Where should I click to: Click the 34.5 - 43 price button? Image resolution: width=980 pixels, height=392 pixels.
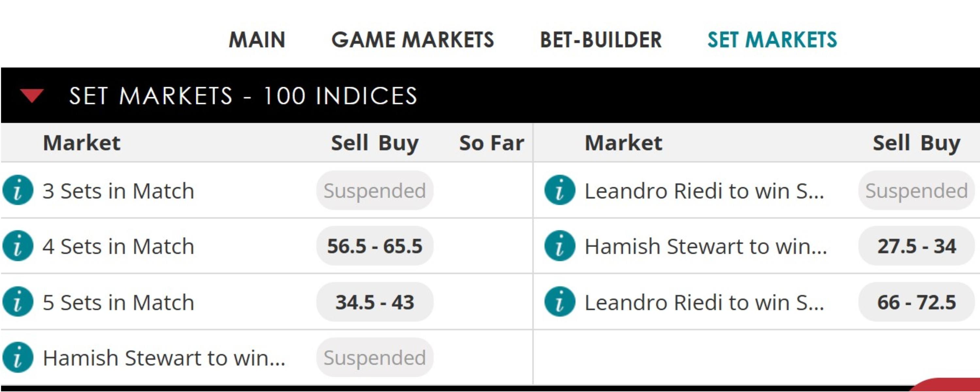(375, 302)
